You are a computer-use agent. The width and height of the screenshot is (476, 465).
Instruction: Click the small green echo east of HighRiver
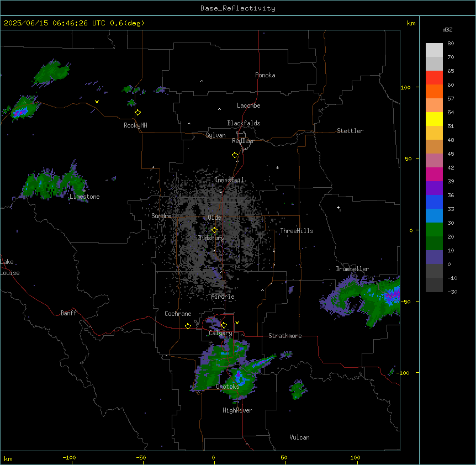(298, 389)
